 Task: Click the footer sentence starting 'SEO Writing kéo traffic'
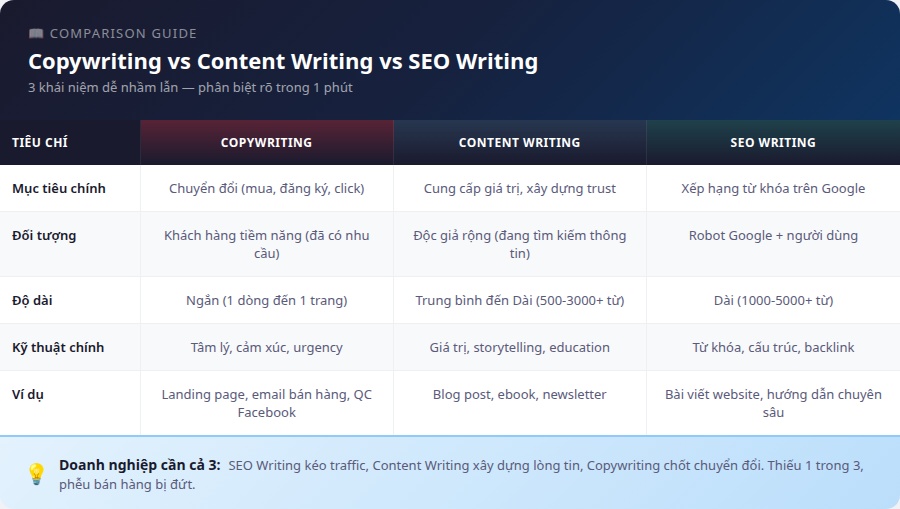461,475
